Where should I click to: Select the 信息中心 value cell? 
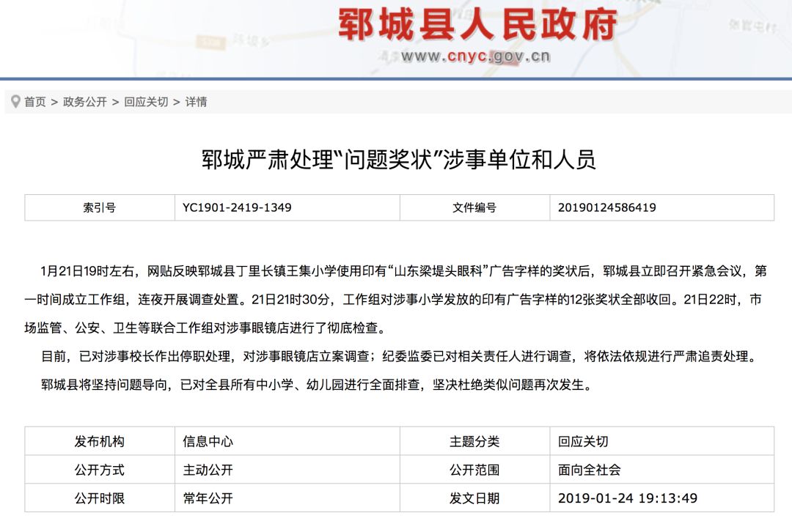287,442
